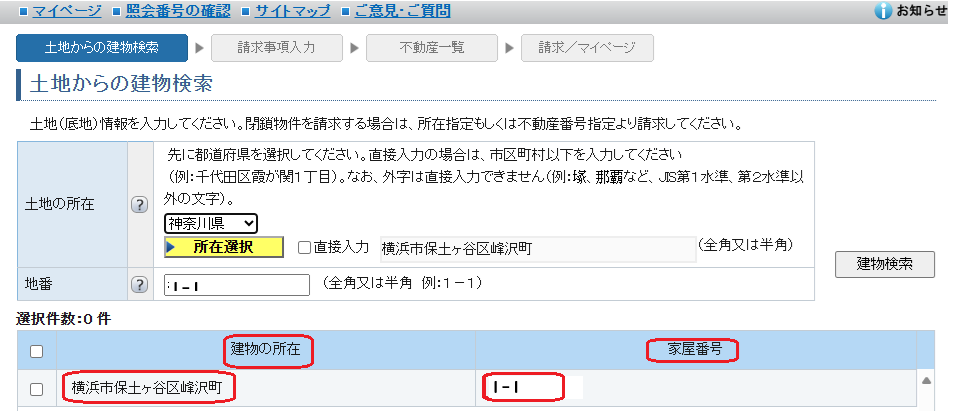The image size is (954, 411).
Task: Click the 所在 address text field
Action: [x=535, y=248]
